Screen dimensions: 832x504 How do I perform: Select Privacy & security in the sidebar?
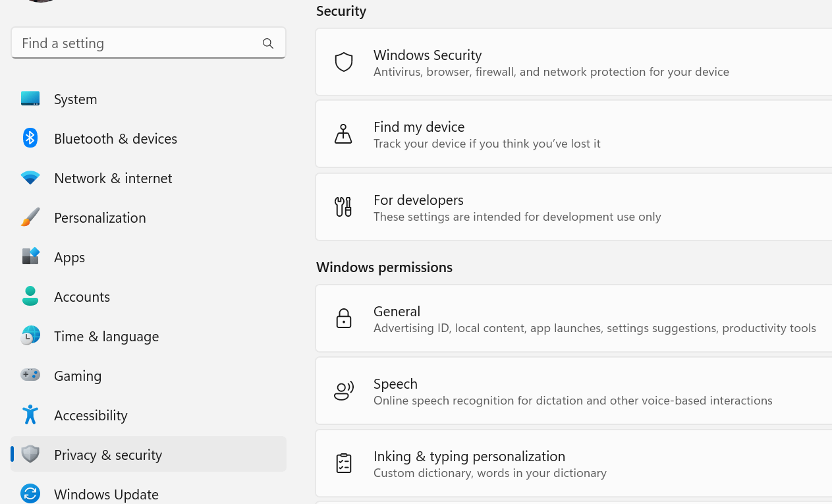pyautogui.click(x=108, y=455)
